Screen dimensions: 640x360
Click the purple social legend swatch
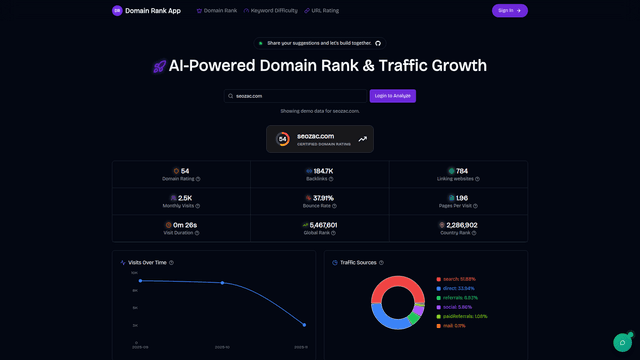coord(439,307)
